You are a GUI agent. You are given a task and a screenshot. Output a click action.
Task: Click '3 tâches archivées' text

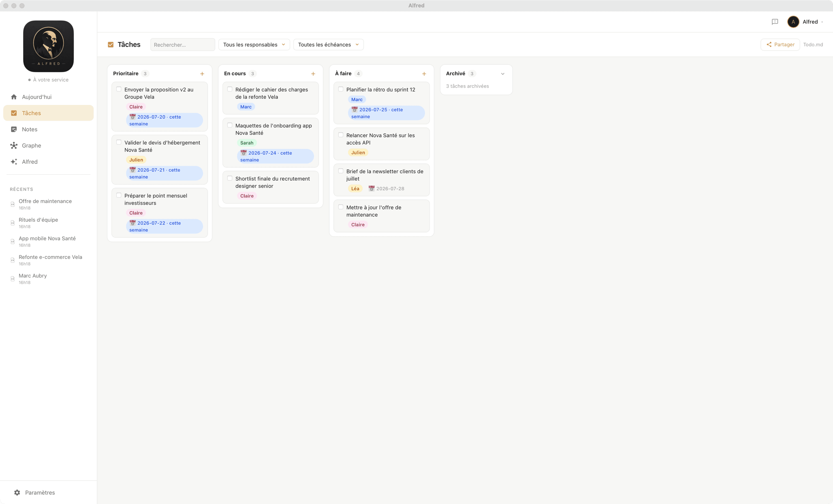click(x=467, y=86)
